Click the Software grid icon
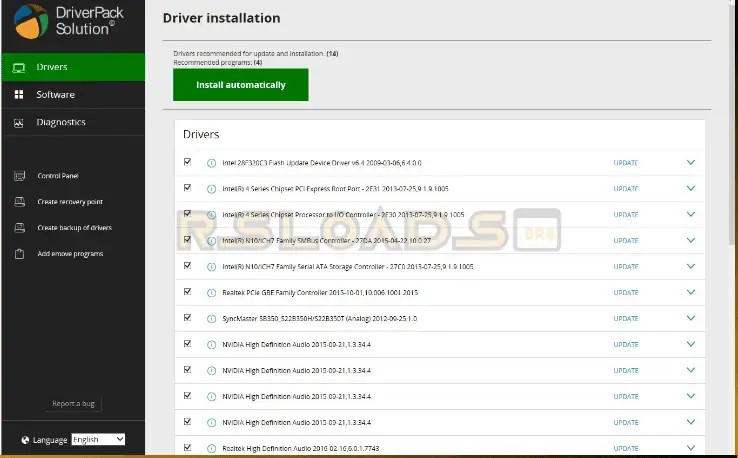Image resolution: width=738 pixels, height=458 pixels. (19, 95)
